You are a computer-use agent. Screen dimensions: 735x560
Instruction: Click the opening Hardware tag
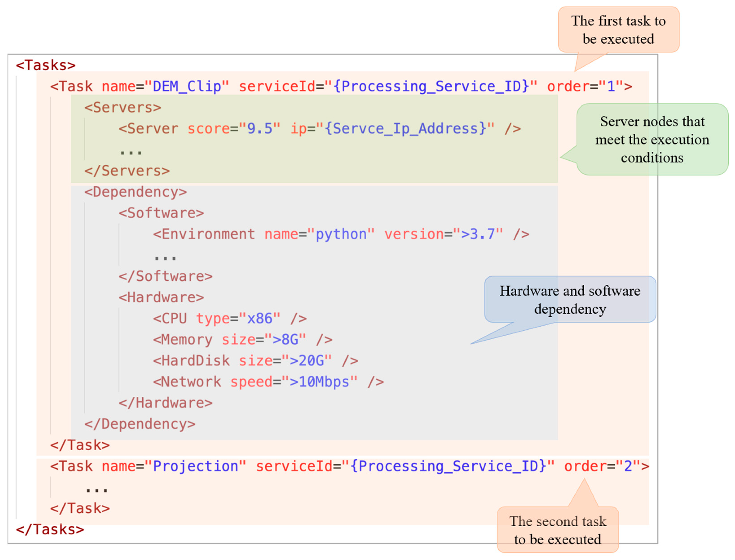click(x=161, y=298)
